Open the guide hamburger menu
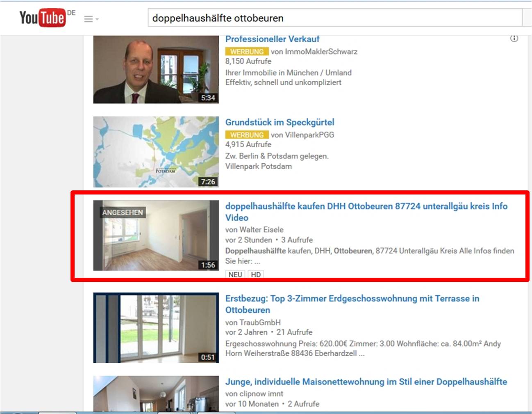 coord(91,19)
